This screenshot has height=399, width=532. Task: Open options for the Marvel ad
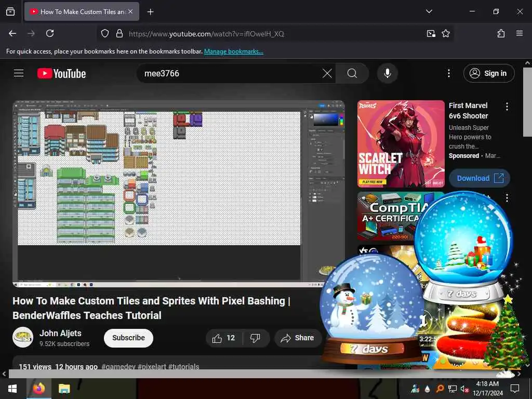[507, 107]
